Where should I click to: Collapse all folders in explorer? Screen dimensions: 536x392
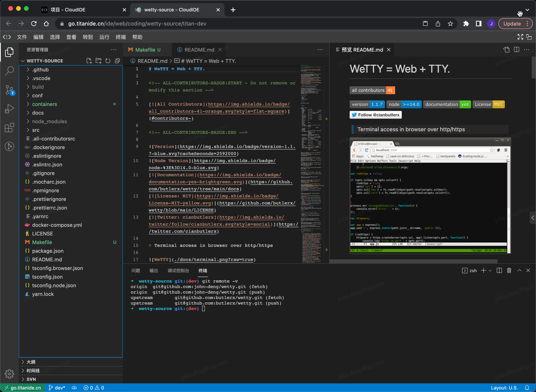(x=117, y=61)
